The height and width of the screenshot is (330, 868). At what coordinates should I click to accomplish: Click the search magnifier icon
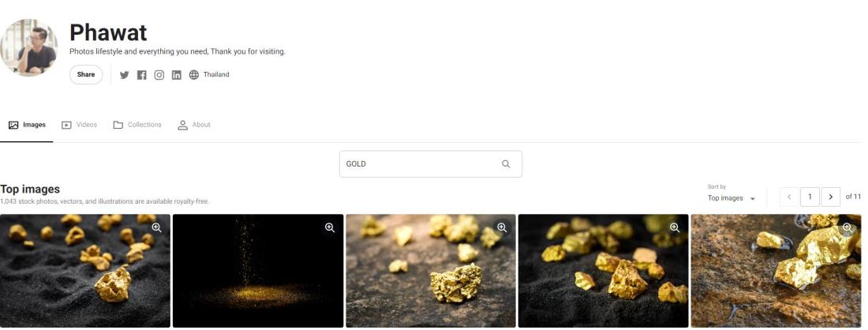coord(506,164)
